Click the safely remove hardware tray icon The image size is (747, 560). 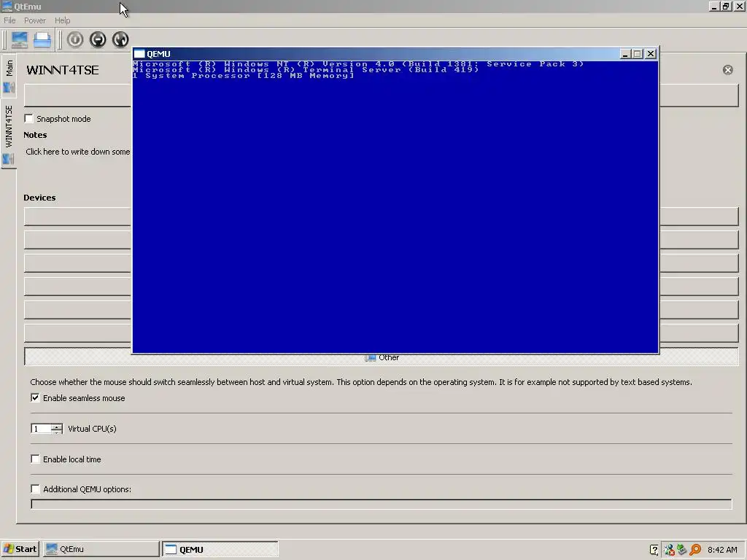[682, 550]
